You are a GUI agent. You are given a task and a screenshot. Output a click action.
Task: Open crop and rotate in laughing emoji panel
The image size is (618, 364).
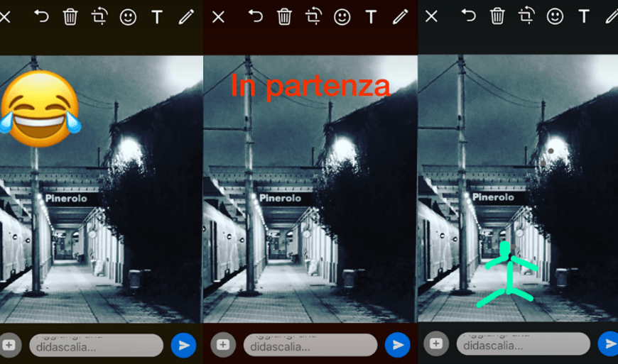pos(99,17)
